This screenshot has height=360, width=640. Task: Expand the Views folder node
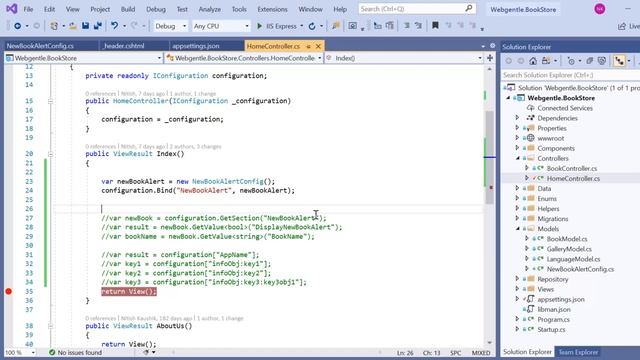517,289
